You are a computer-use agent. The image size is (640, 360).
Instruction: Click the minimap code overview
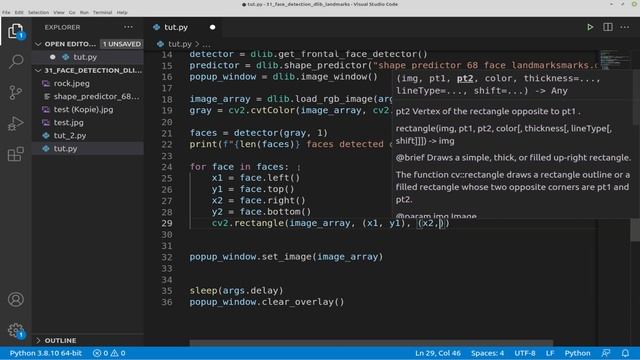[615, 60]
